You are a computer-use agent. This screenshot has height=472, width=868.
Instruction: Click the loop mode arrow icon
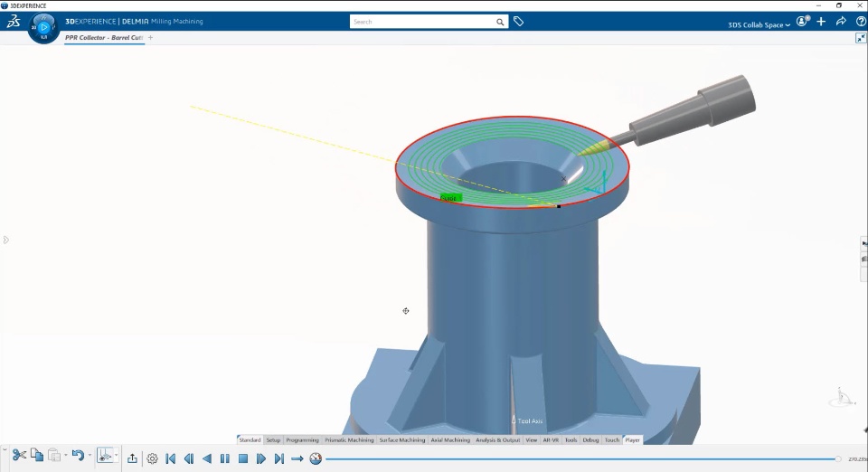click(297, 458)
